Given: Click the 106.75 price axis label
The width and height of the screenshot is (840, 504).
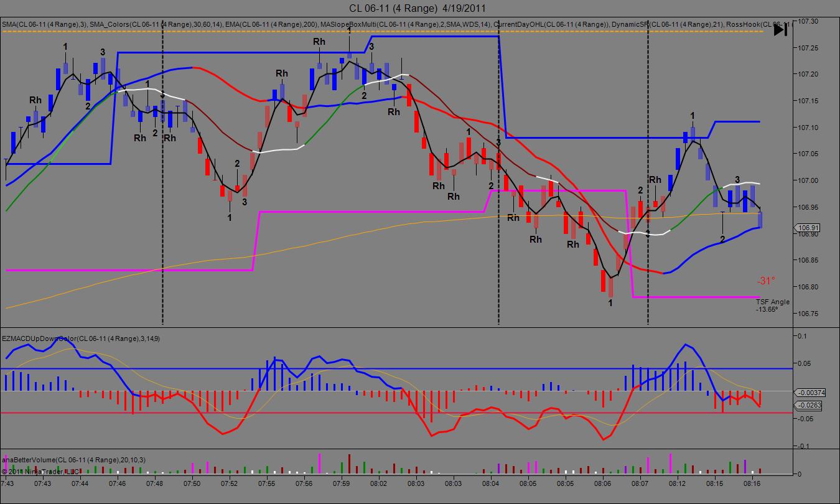Looking at the screenshot, I should click(808, 314).
